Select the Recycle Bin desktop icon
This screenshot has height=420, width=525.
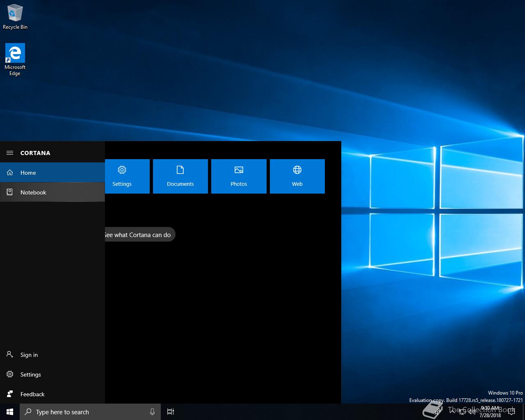(x=15, y=17)
